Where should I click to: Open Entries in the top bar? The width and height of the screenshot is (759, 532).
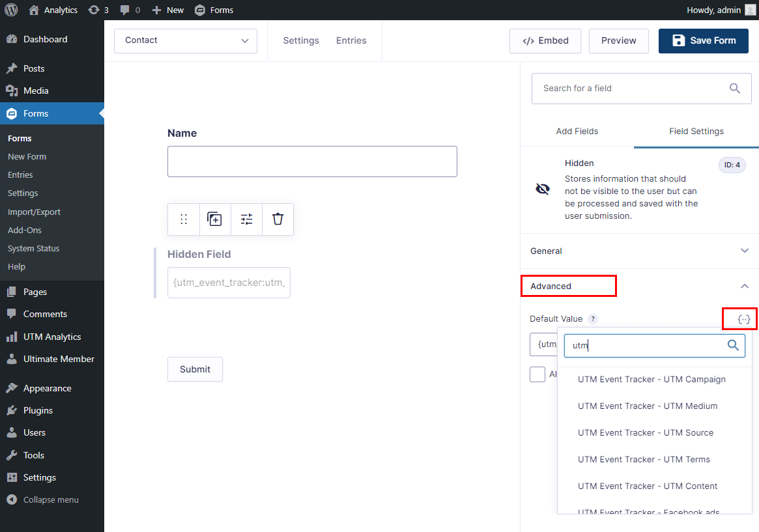point(351,40)
